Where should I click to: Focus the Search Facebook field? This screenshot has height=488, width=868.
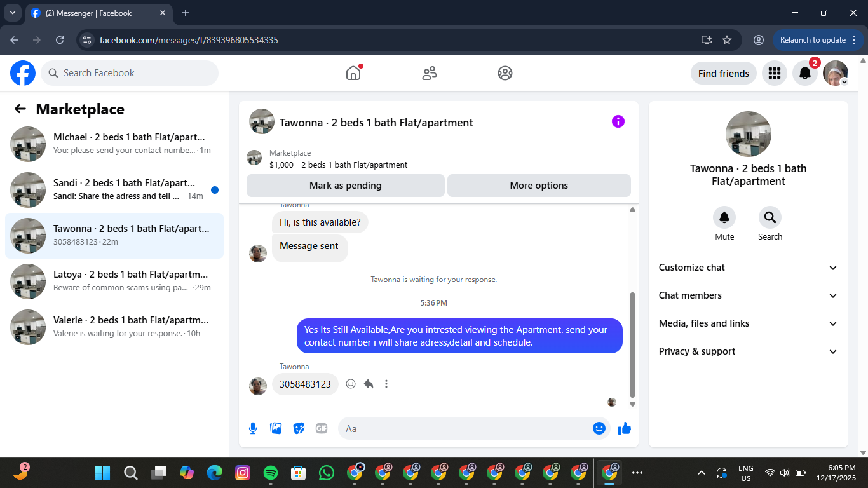click(130, 73)
